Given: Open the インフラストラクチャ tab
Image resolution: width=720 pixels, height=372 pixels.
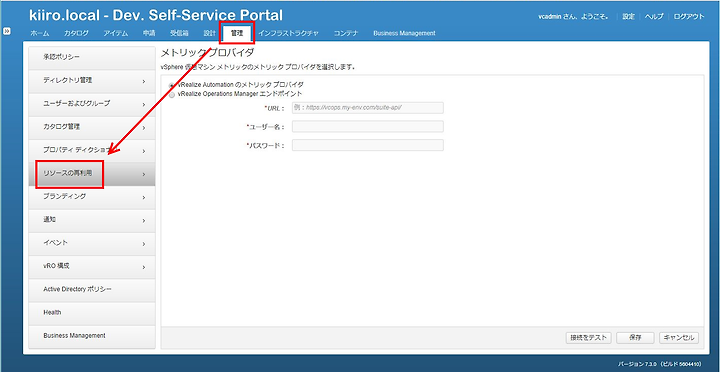Looking at the screenshot, I should point(288,33).
